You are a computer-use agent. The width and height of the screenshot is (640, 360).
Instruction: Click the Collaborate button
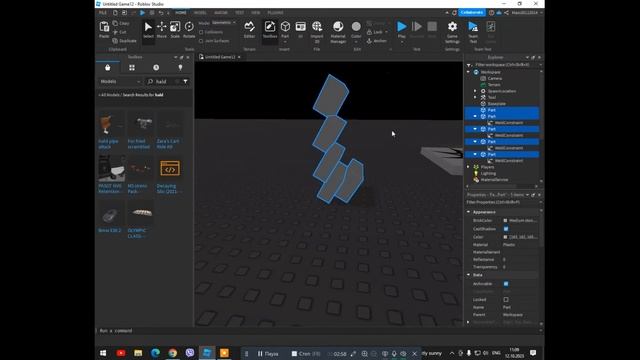pos(472,13)
